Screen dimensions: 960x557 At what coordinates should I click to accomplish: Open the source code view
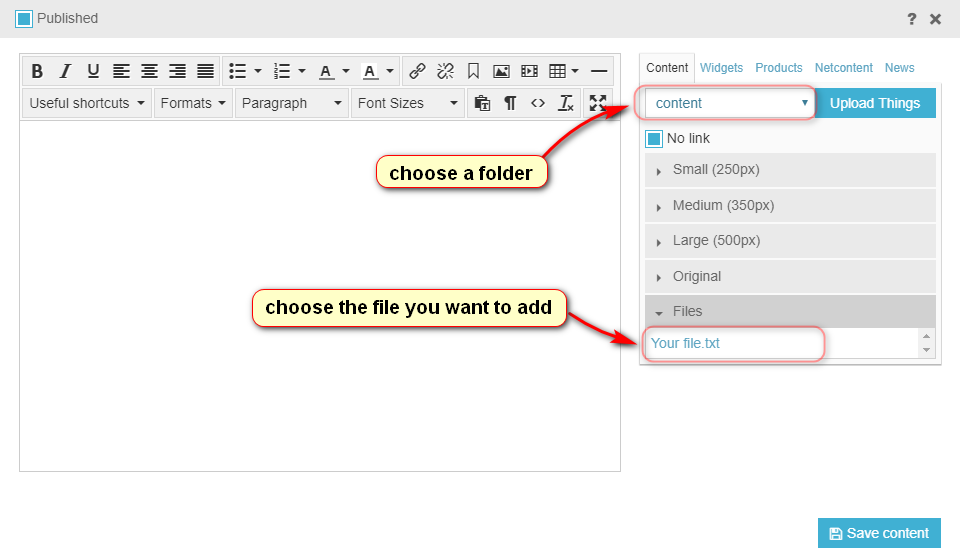point(538,103)
